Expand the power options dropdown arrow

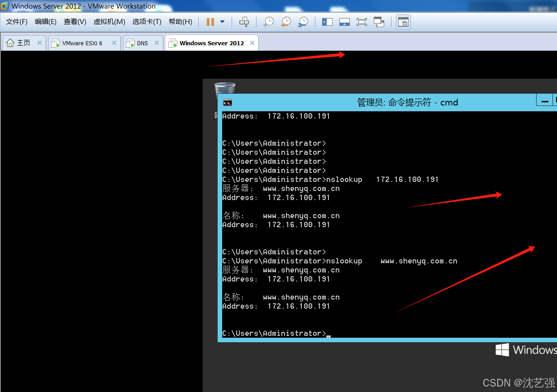tap(222, 22)
